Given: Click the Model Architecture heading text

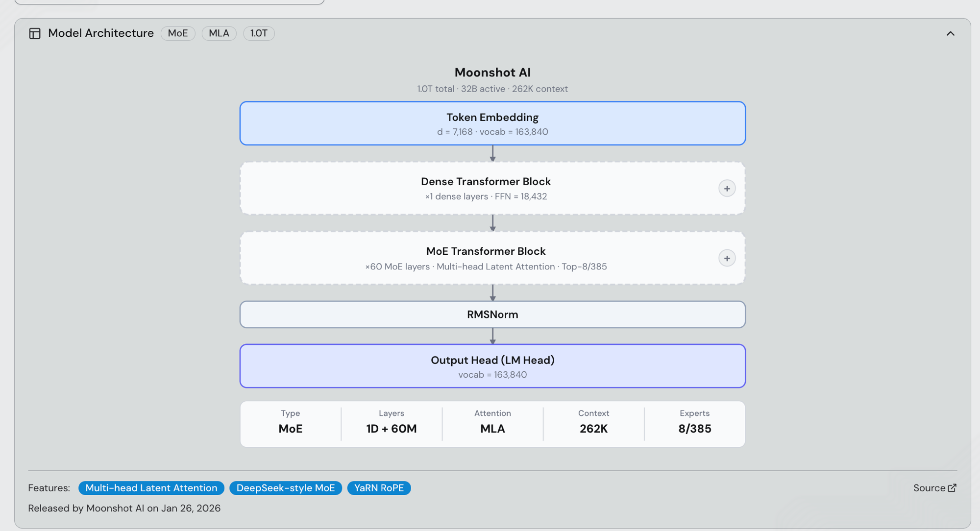Looking at the screenshot, I should click(x=101, y=33).
